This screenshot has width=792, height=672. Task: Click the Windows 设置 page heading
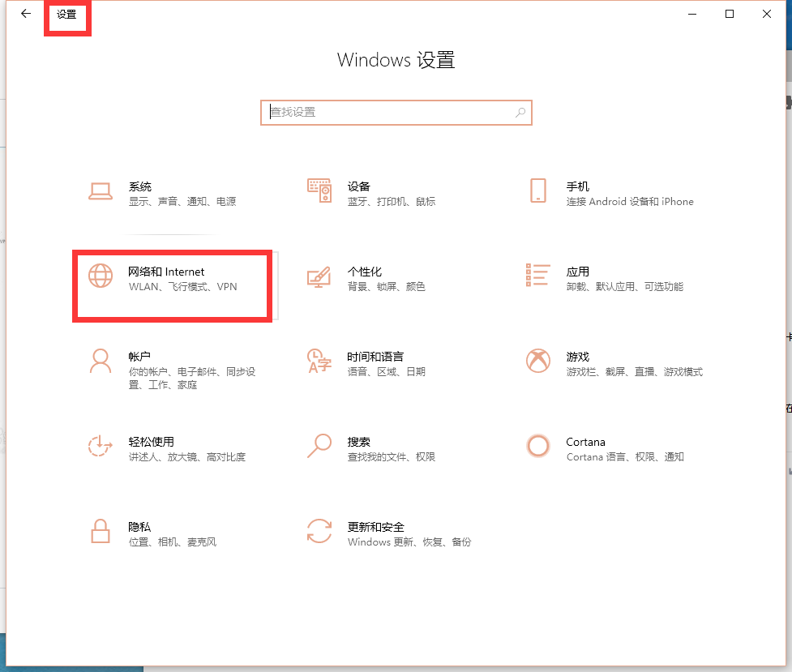click(396, 60)
